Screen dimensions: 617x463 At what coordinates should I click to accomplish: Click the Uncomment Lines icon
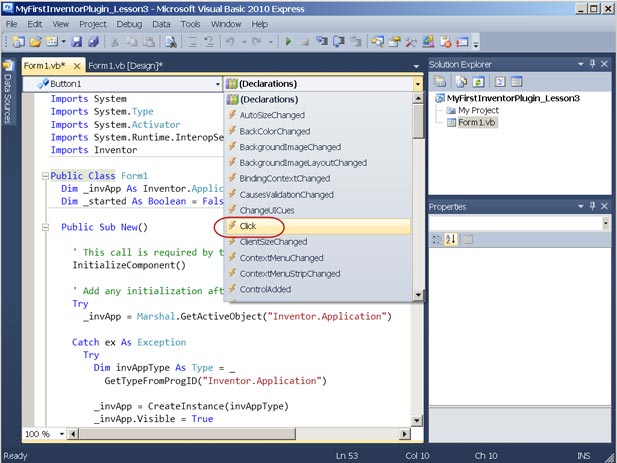pyautogui.click(x=209, y=42)
